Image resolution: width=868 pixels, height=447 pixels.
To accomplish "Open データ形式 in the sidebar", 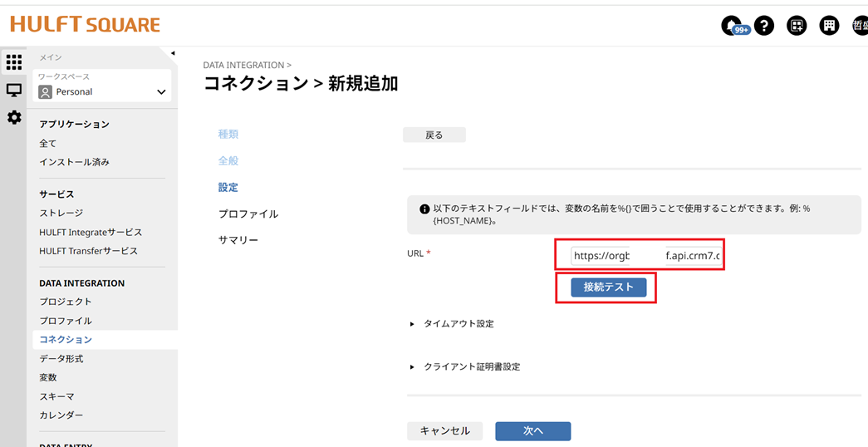I will click(61, 359).
